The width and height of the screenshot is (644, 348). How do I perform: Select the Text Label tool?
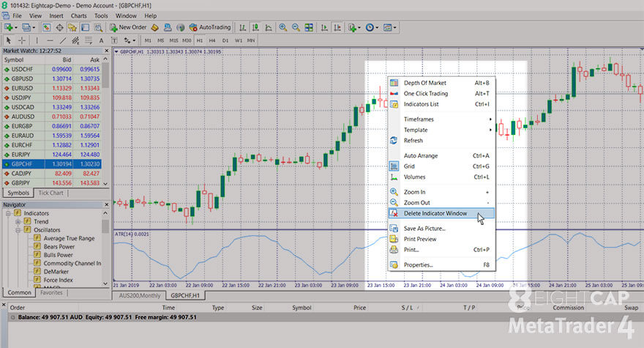[114, 40]
